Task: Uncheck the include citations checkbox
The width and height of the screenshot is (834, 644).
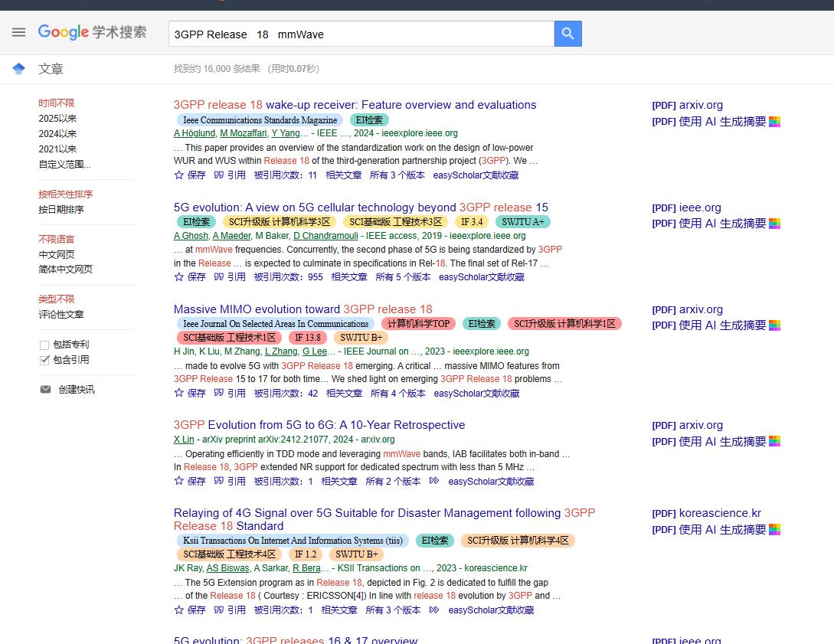Action: point(44,360)
